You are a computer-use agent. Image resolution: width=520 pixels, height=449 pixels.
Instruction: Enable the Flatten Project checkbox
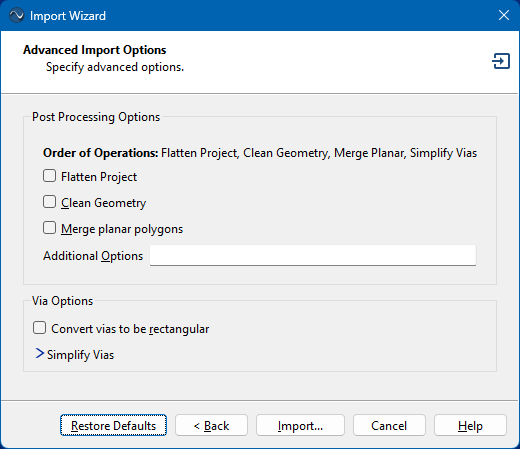coord(49,176)
